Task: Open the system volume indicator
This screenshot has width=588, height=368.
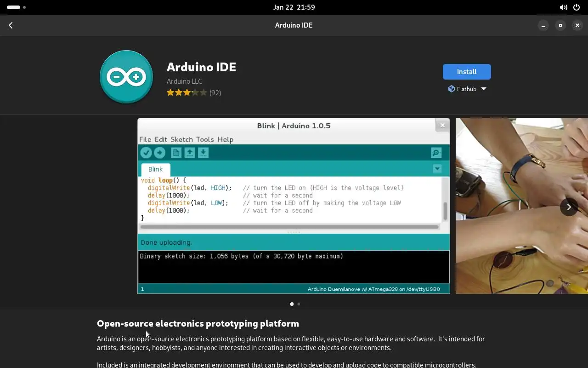Action: 563,7
